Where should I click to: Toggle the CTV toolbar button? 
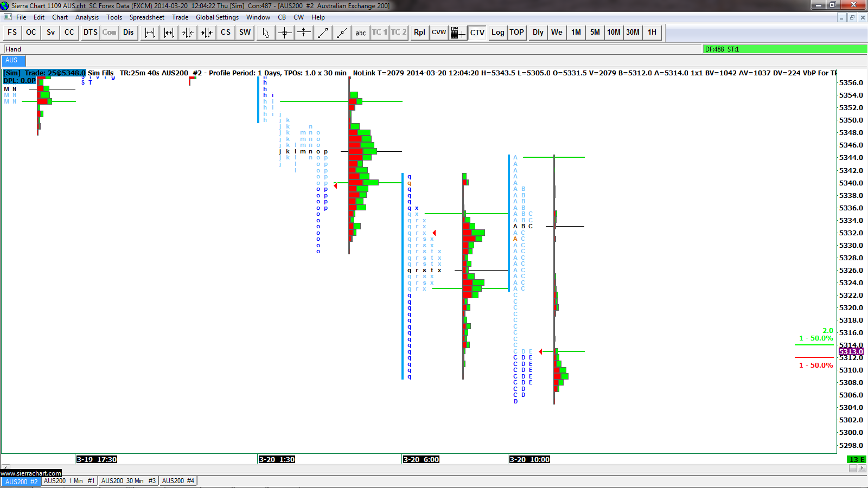(x=477, y=33)
